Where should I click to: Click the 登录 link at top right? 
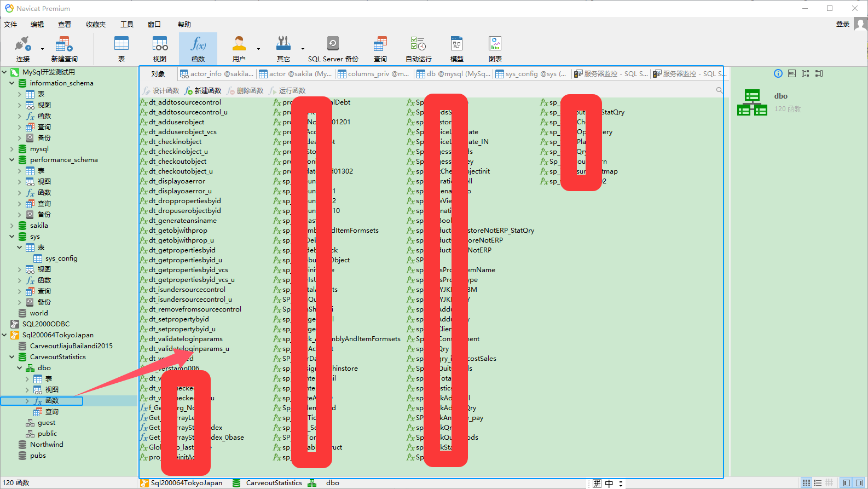[843, 24]
